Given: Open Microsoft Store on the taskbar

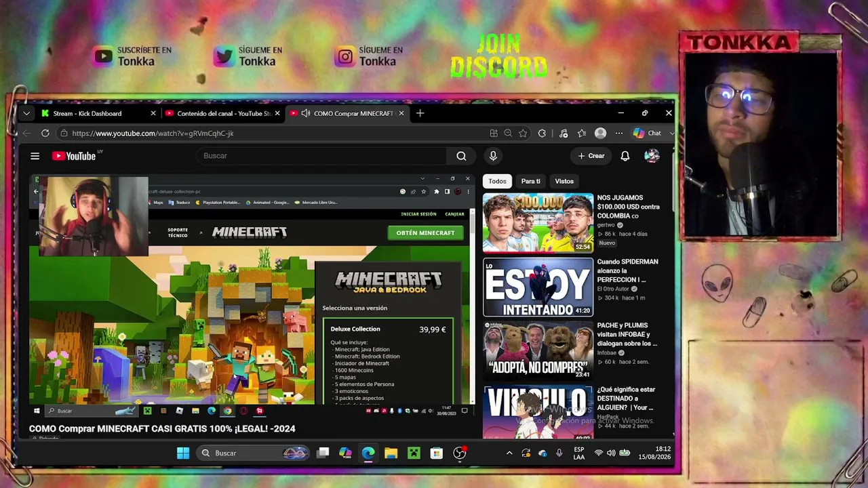Looking at the screenshot, I should pos(436,453).
